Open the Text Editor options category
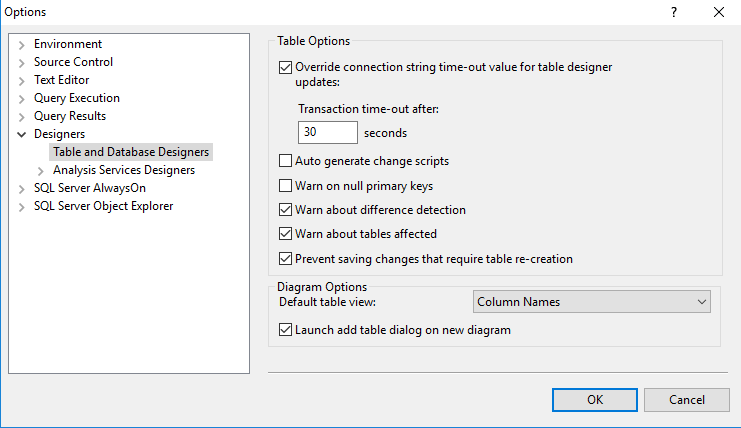 tap(61, 80)
